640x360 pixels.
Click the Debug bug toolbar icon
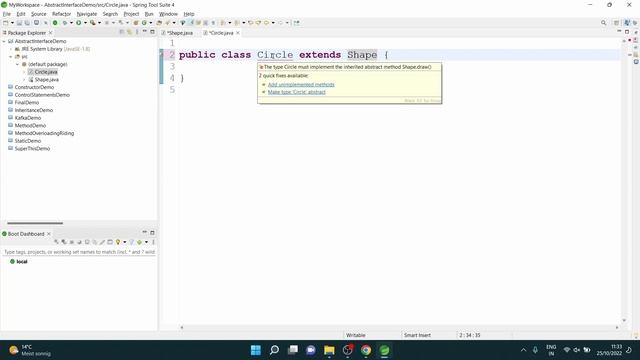pyautogui.click(x=65, y=23)
